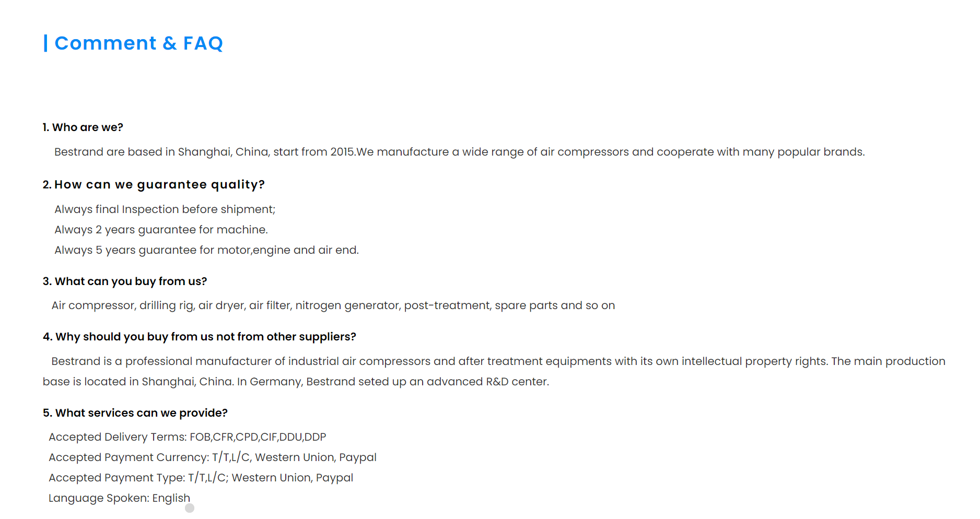The width and height of the screenshot is (980, 519).
Task: Click the 'Accepted Payment Currency' line
Action: tap(213, 457)
